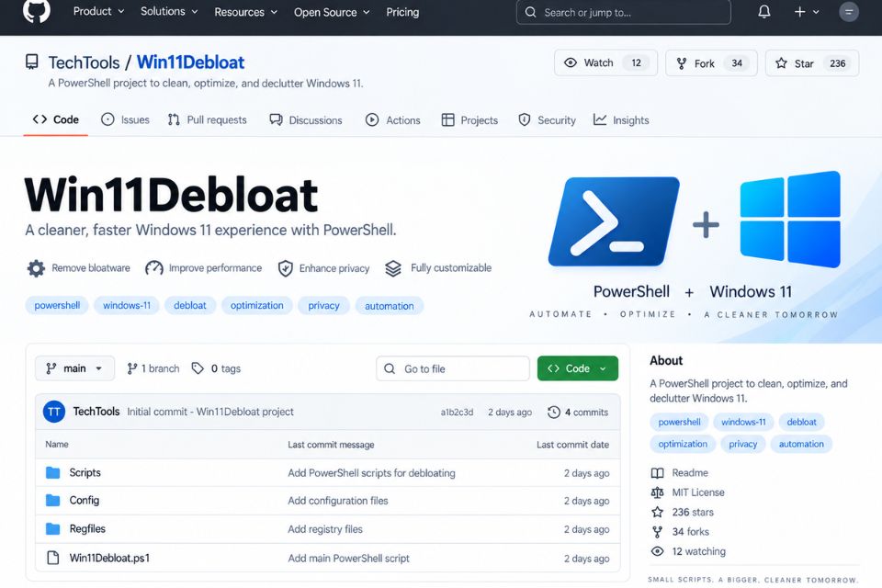Focus the Search or jump to field

click(623, 12)
